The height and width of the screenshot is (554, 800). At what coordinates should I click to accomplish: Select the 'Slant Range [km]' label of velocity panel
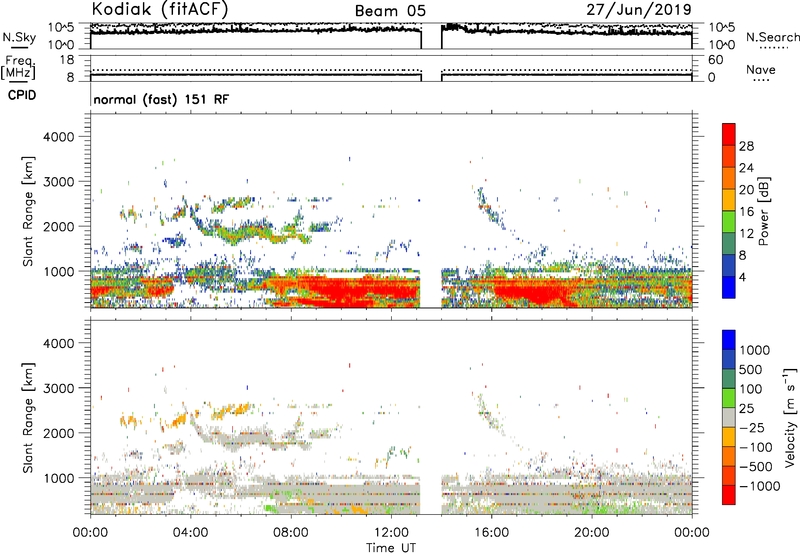(28, 417)
